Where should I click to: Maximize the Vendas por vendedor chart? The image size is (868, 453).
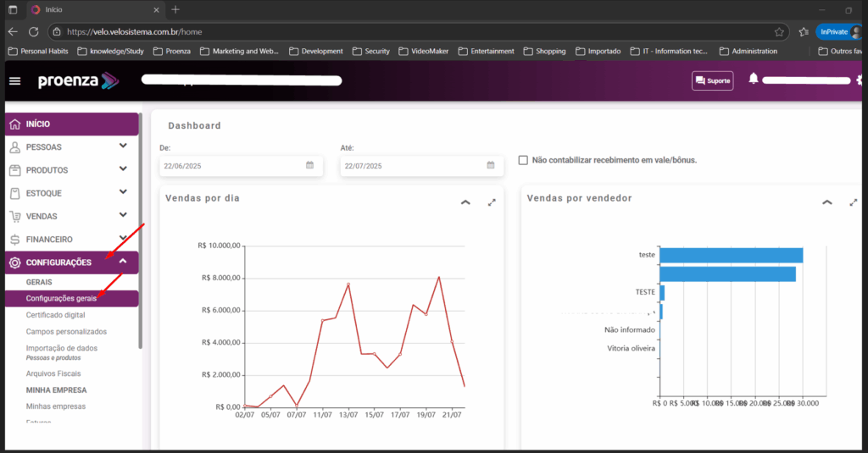coord(854,202)
